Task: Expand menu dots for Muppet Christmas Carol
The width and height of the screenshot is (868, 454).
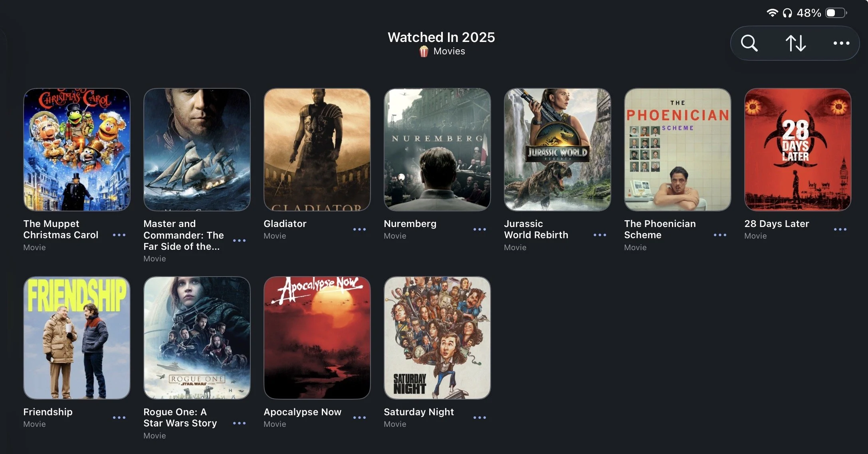Action: (119, 235)
